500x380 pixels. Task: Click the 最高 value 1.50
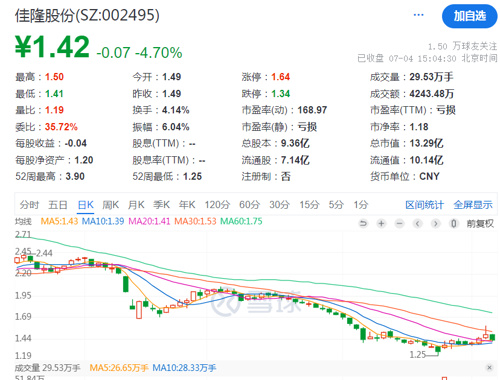(x=54, y=77)
